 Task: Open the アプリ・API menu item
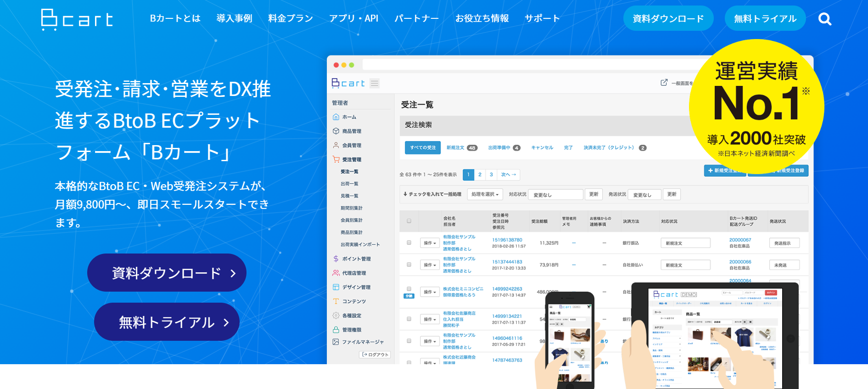[x=354, y=18]
